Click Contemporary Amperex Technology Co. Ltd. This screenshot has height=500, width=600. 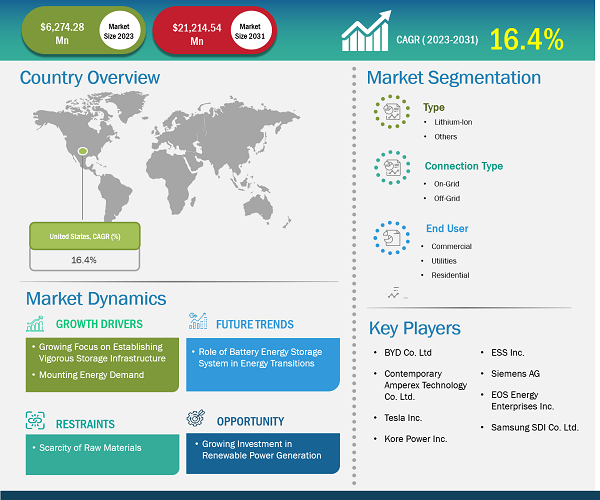pos(426,385)
